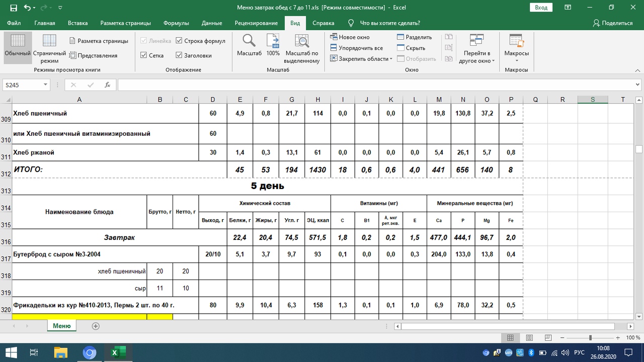Click the zoom slider in status bar
644x362 pixels.
point(590,338)
